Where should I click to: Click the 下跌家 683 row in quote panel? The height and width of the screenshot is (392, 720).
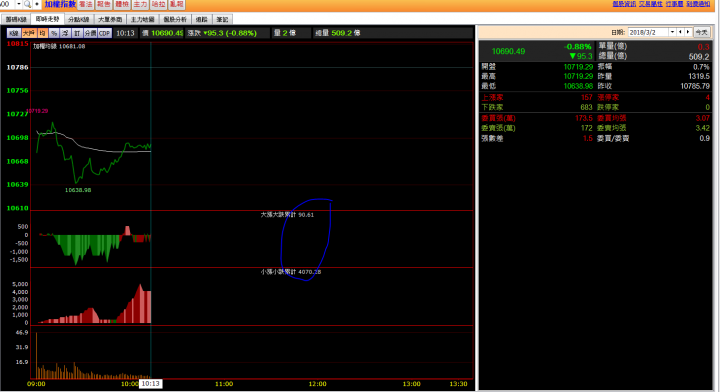pyautogui.click(x=537, y=107)
